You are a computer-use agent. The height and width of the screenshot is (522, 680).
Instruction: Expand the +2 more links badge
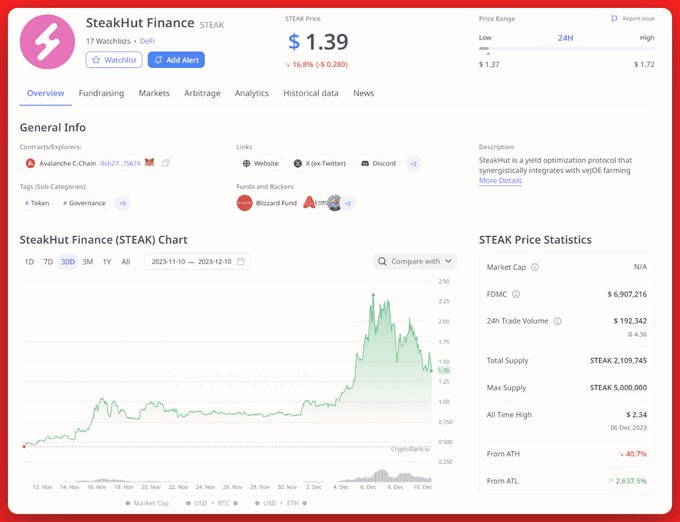pos(413,163)
